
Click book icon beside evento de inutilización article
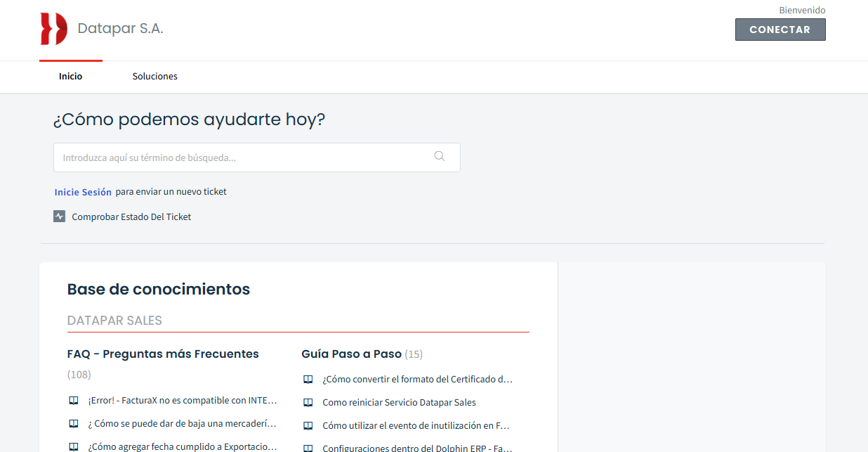[x=308, y=426]
